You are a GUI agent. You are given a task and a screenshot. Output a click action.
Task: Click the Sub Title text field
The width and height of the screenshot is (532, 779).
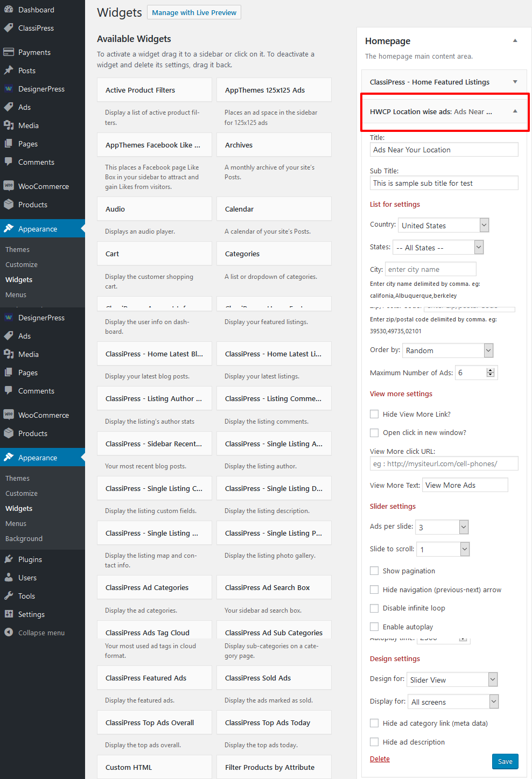(444, 183)
